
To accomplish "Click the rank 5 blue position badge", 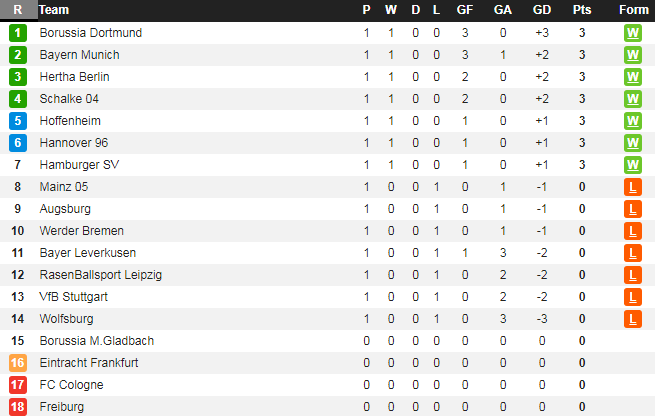I will pyautogui.click(x=17, y=121).
